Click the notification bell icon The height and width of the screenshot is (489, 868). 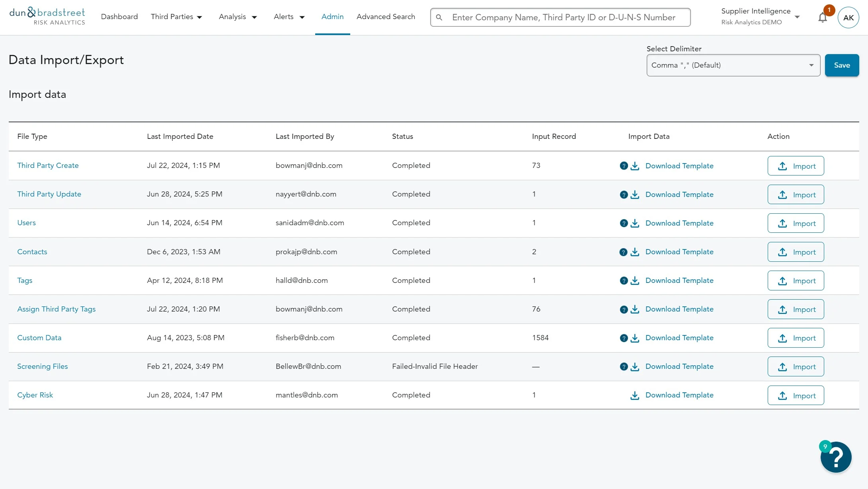pos(822,18)
